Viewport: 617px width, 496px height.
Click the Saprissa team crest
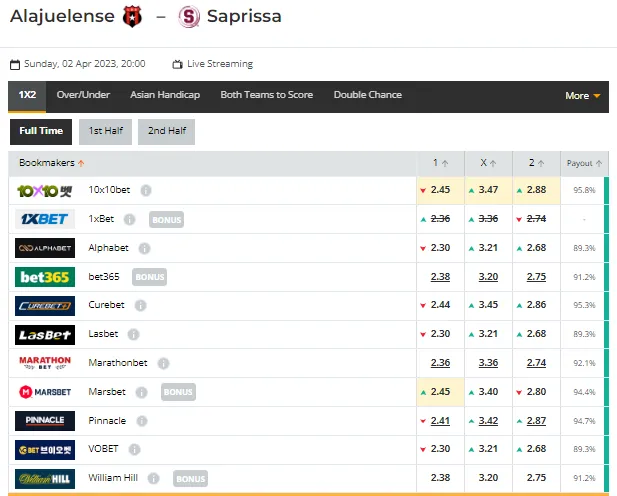pos(189,17)
